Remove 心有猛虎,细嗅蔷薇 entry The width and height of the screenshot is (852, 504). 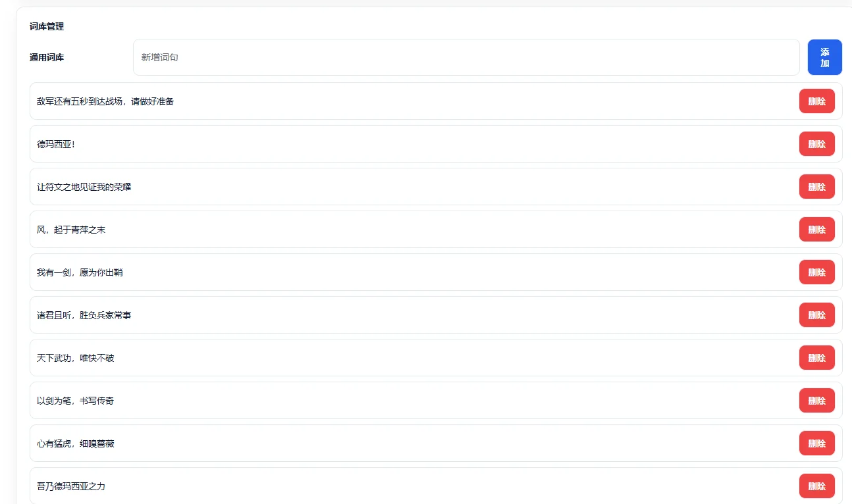[x=816, y=443]
